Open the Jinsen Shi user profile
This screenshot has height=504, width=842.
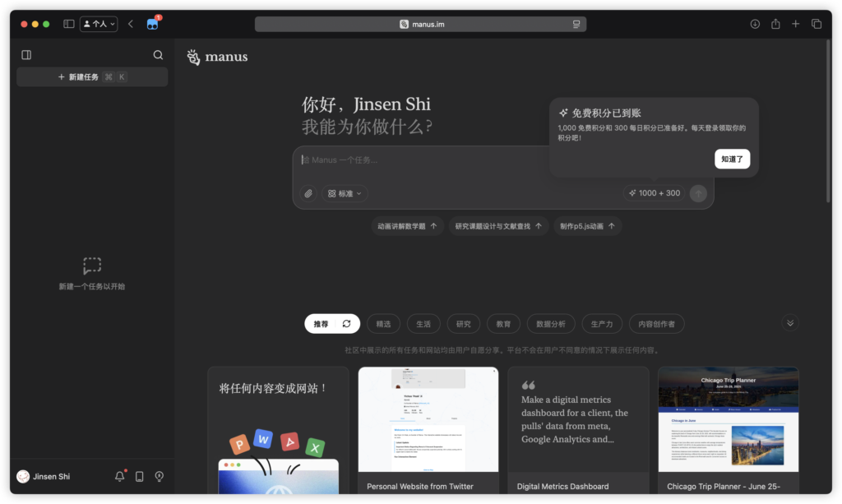click(x=44, y=476)
